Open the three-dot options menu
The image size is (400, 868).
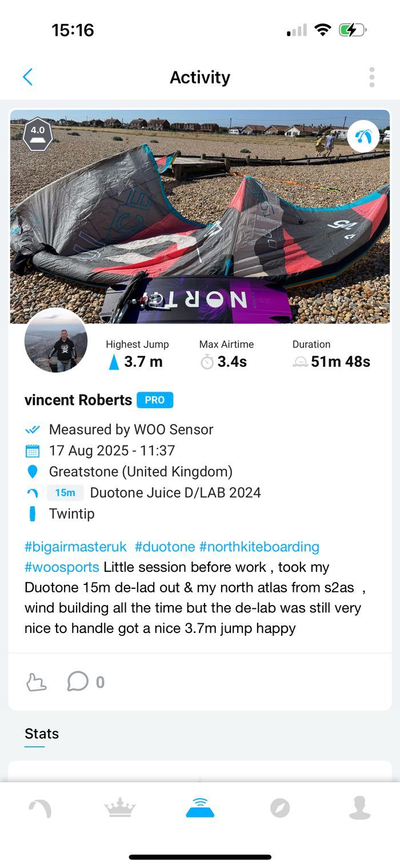coord(372,77)
